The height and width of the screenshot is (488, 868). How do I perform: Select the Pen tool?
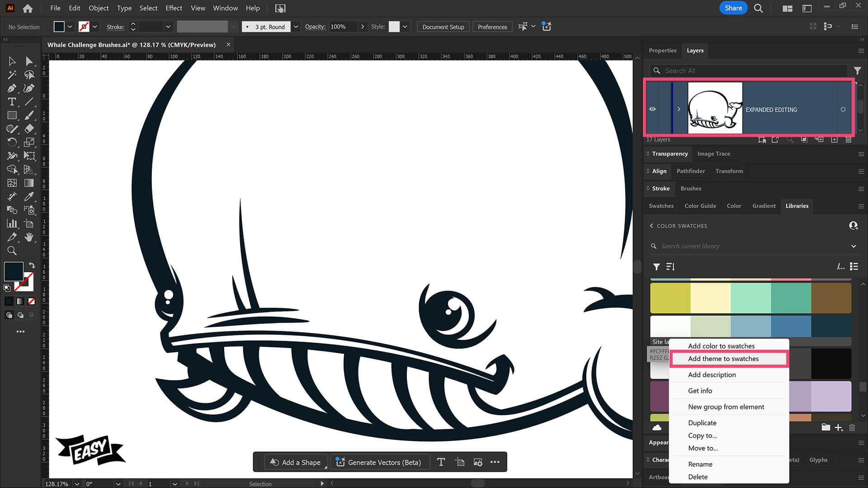click(x=12, y=88)
